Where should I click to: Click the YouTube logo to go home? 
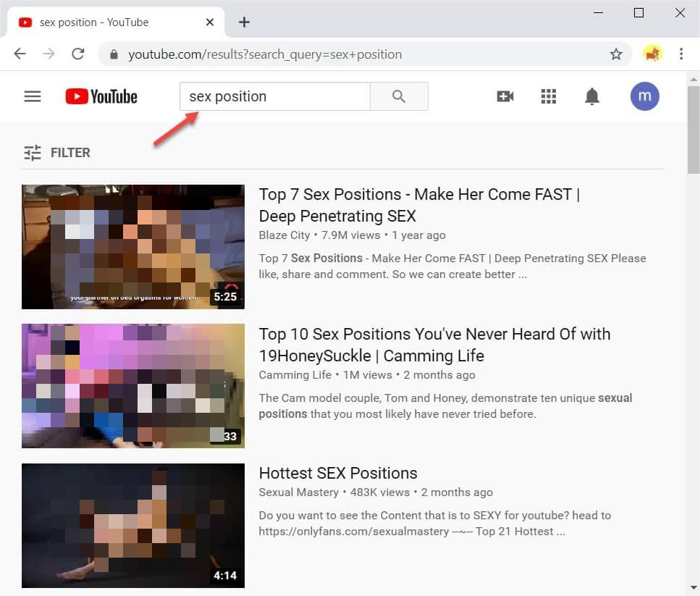click(x=101, y=96)
